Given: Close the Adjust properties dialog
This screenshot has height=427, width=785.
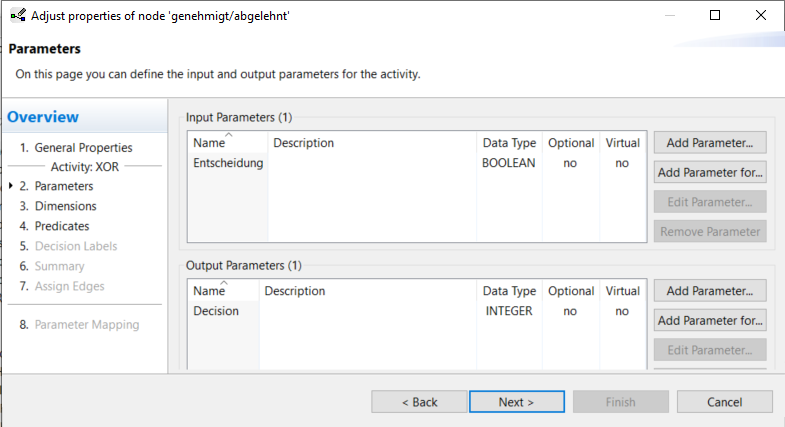Looking at the screenshot, I should click(760, 16).
